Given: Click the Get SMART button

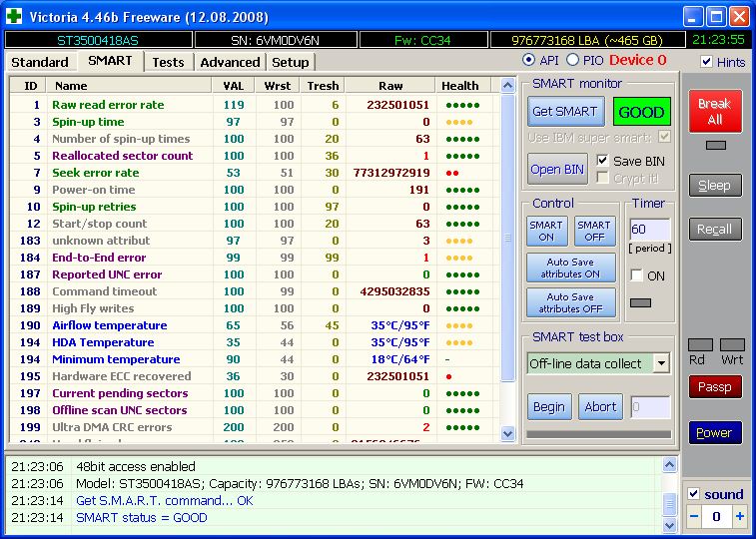Looking at the screenshot, I should (x=564, y=112).
